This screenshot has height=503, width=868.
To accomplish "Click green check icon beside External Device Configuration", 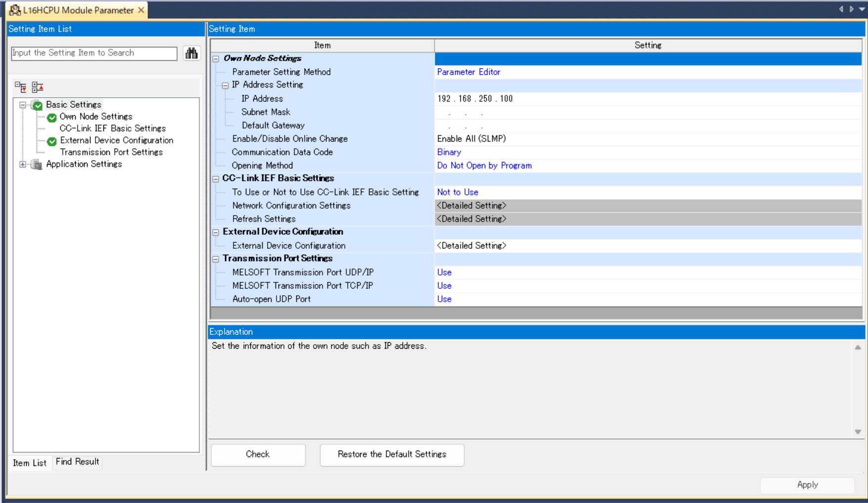I will point(52,141).
